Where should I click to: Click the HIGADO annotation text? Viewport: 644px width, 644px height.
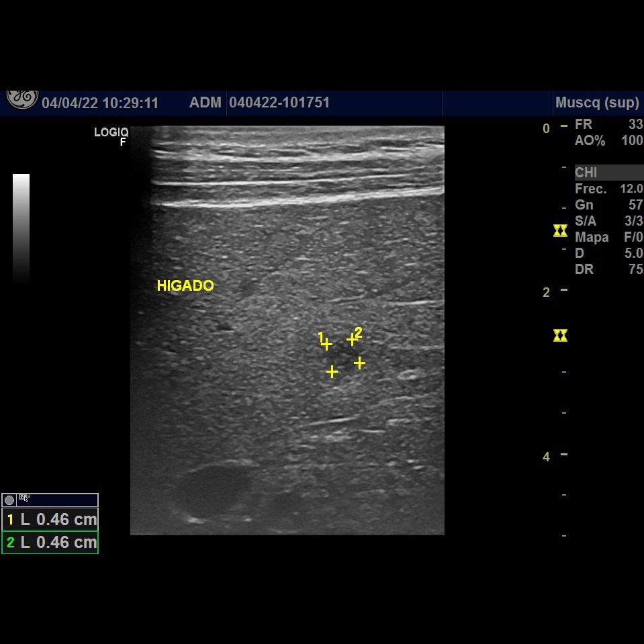coord(185,285)
